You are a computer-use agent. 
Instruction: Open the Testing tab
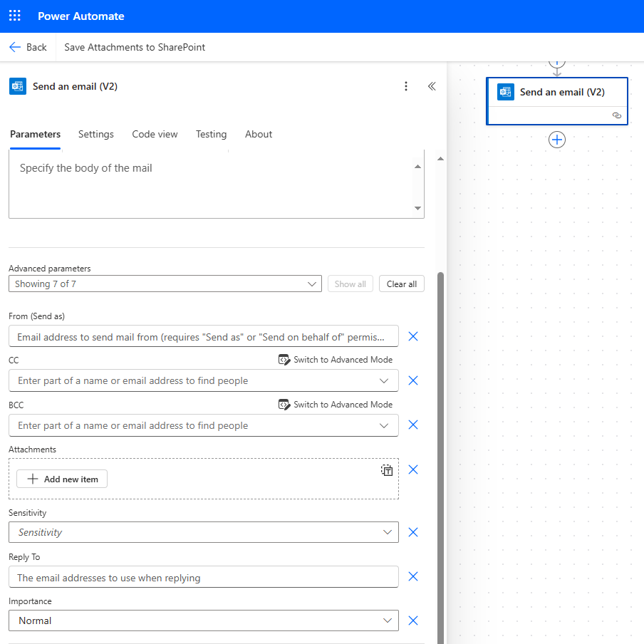[211, 134]
